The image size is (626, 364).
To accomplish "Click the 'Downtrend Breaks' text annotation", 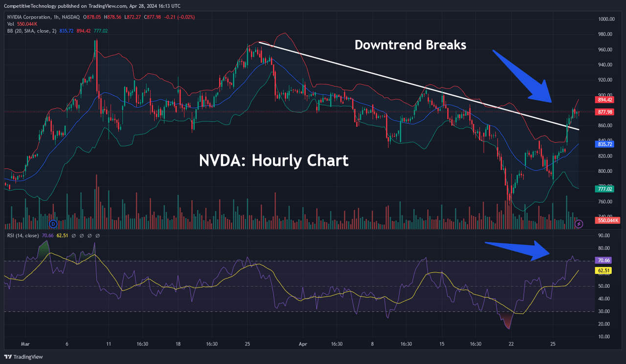I will coord(410,45).
